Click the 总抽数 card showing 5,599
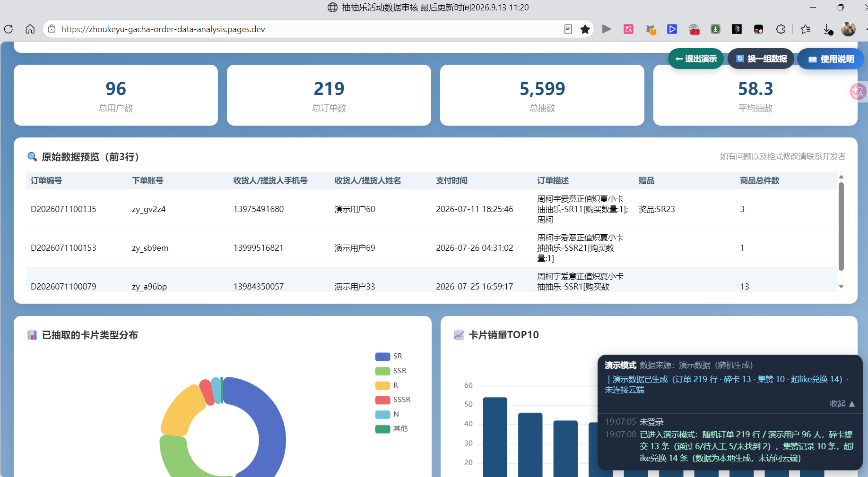Viewport: 868px width, 477px height. click(x=542, y=95)
